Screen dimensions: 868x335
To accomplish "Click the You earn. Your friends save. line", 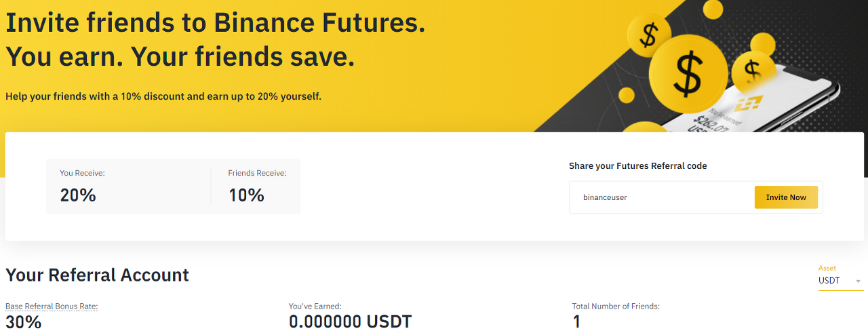I will click(180, 57).
